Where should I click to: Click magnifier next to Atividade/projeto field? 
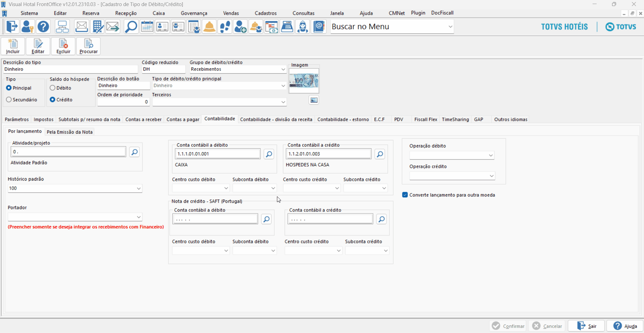tap(134, 152)
